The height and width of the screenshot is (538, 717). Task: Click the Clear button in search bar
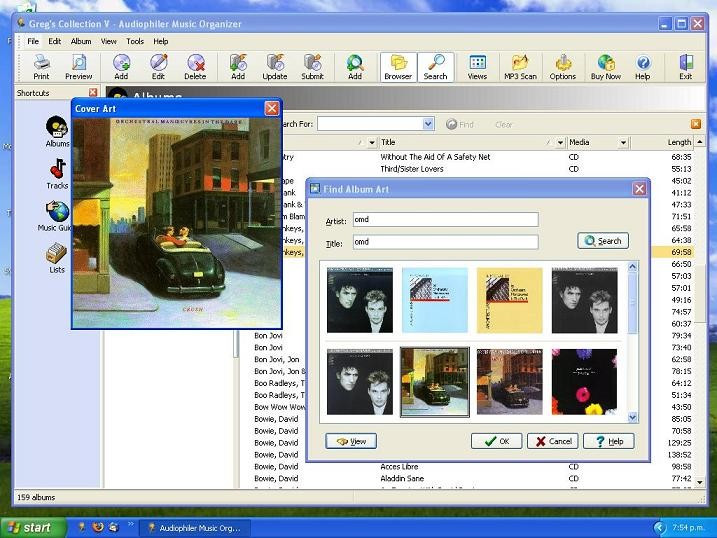coord(504,124)
